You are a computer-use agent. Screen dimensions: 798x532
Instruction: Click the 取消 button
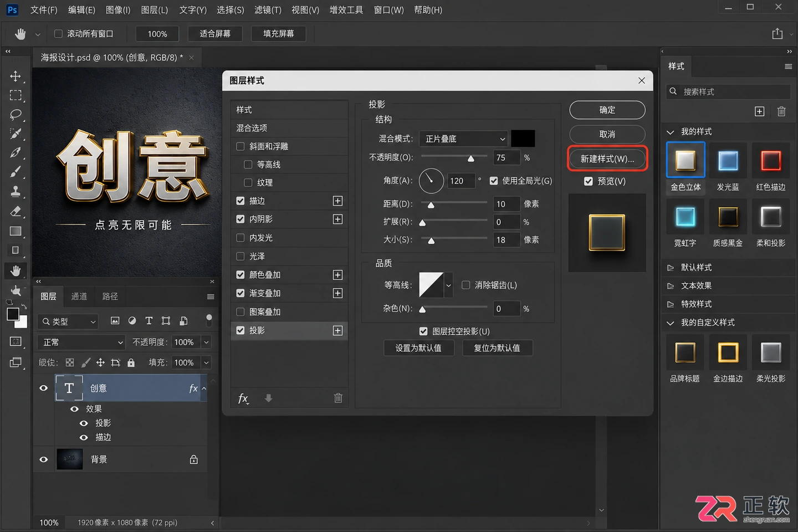[x=607, y=134]
